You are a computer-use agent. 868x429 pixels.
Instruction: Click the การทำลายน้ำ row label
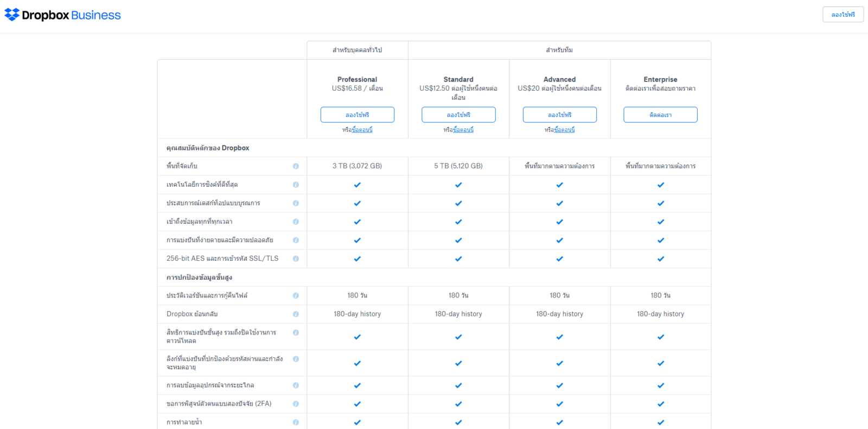click(184, 422)
